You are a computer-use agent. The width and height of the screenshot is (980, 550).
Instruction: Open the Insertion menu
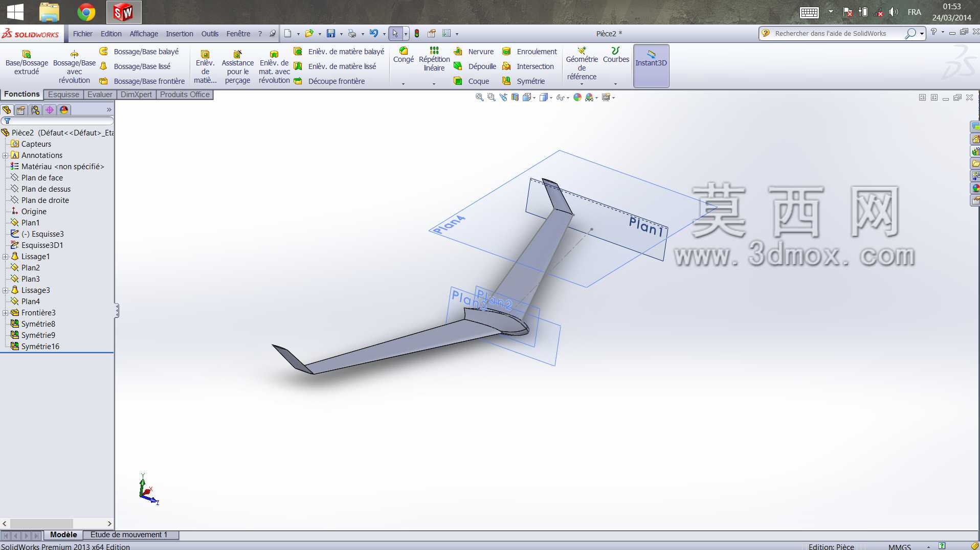tap(180, 34)
